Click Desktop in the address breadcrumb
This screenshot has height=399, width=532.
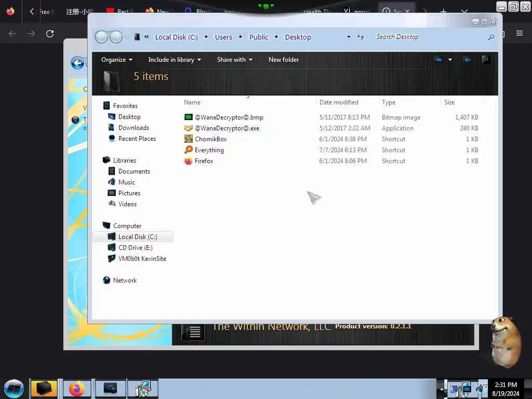[298, 37]
